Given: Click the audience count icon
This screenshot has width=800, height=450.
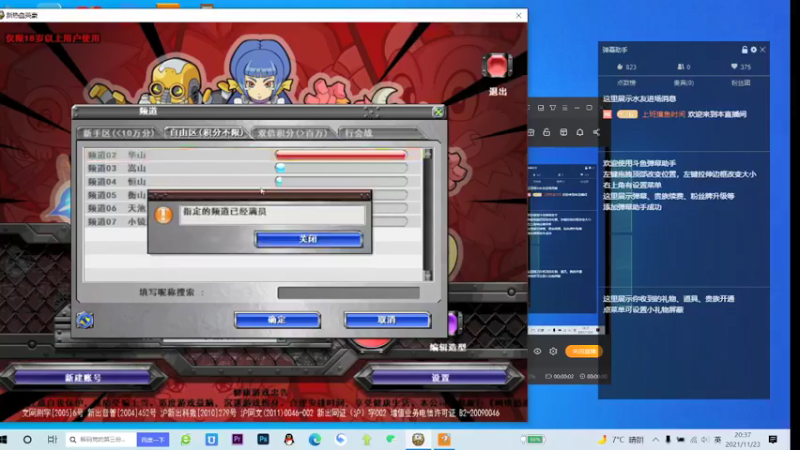Looking at the screenshot, I should [x=680, y=67].
